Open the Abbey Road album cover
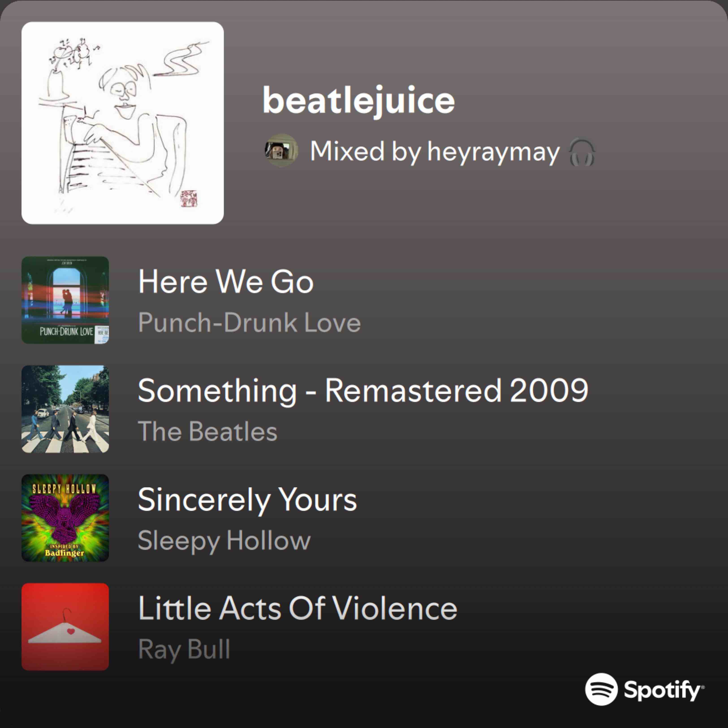The image size is (728, 728). (x=65, y=409)
